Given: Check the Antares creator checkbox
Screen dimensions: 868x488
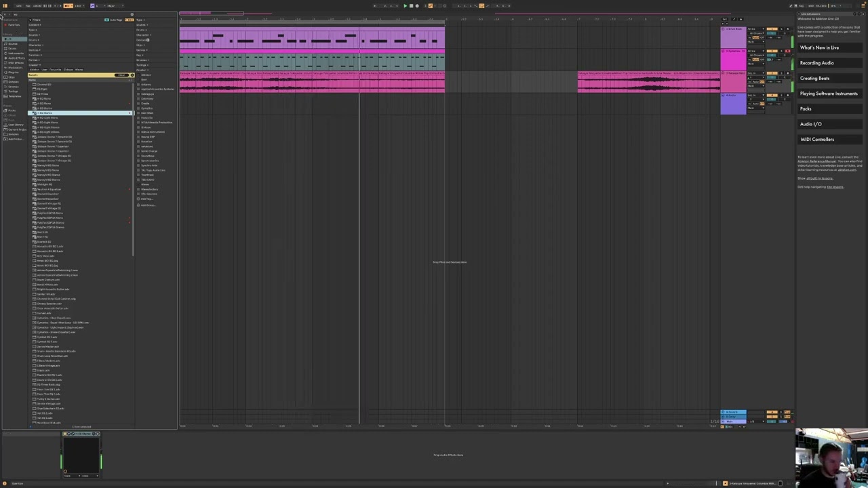Looking at the screenshot, I should coord(138,85).
